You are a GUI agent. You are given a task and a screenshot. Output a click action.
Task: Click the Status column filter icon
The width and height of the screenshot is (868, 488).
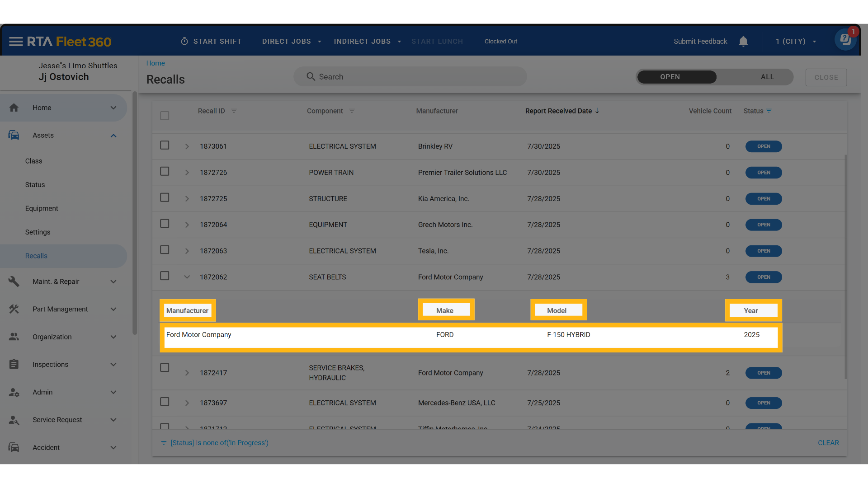coord(769,111)
